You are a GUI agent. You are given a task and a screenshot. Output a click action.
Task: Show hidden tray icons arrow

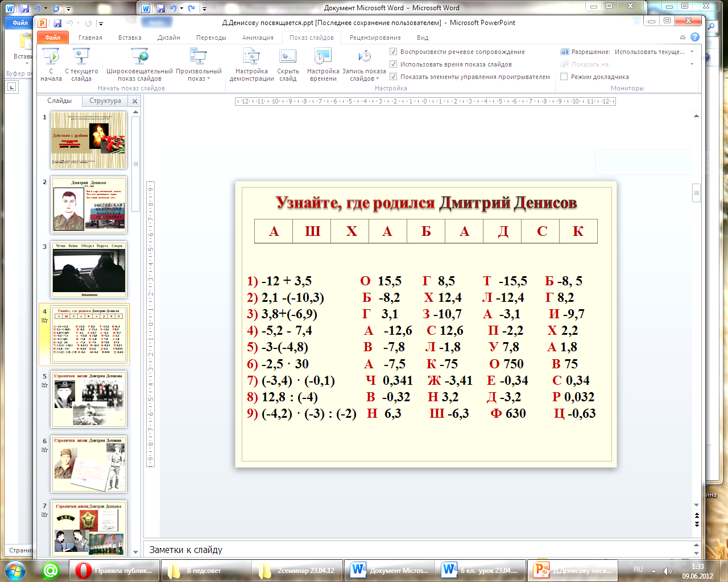coord(653,571)
